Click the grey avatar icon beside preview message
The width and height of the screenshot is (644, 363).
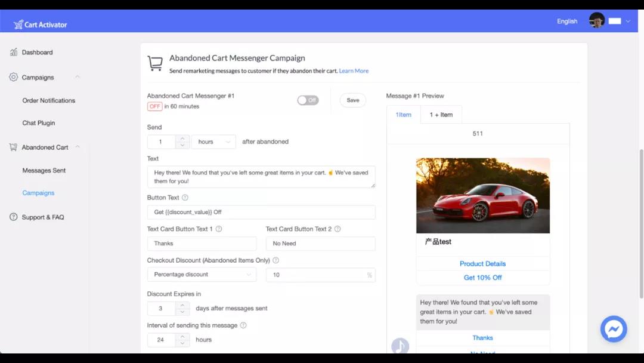(x=400, y=345)
